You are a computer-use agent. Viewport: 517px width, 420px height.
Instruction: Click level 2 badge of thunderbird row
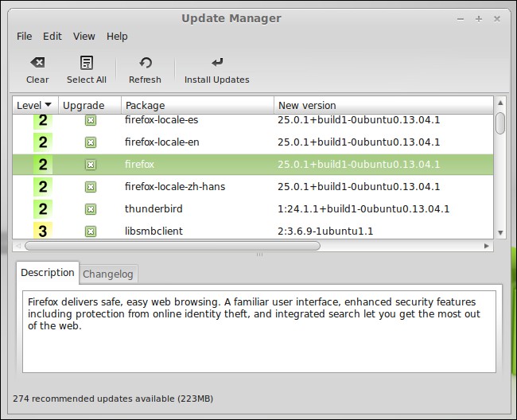click(43, 209)
